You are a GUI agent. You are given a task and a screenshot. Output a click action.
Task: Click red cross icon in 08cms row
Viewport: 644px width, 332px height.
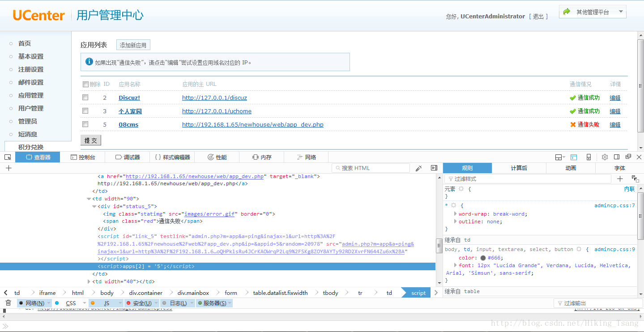[x=573, y=124]
